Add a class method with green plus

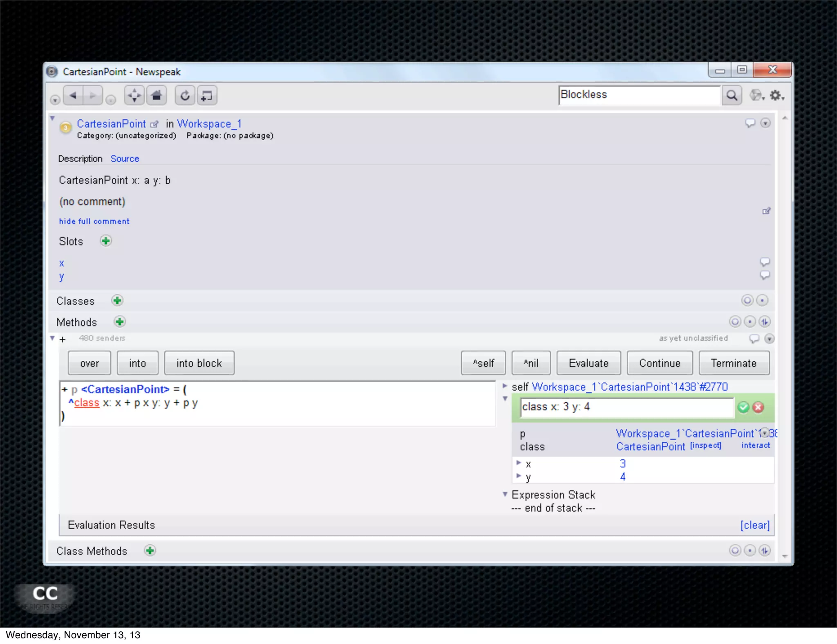coord(150,551)
